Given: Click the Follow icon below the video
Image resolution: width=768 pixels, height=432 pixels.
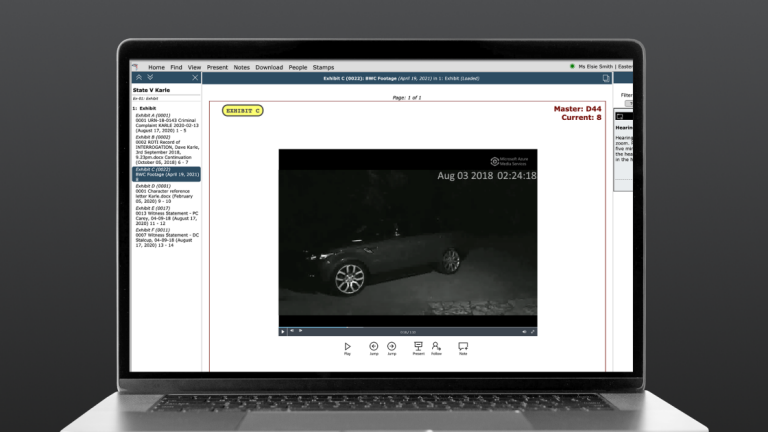Looking at the screenshot, I should [437, 346].
